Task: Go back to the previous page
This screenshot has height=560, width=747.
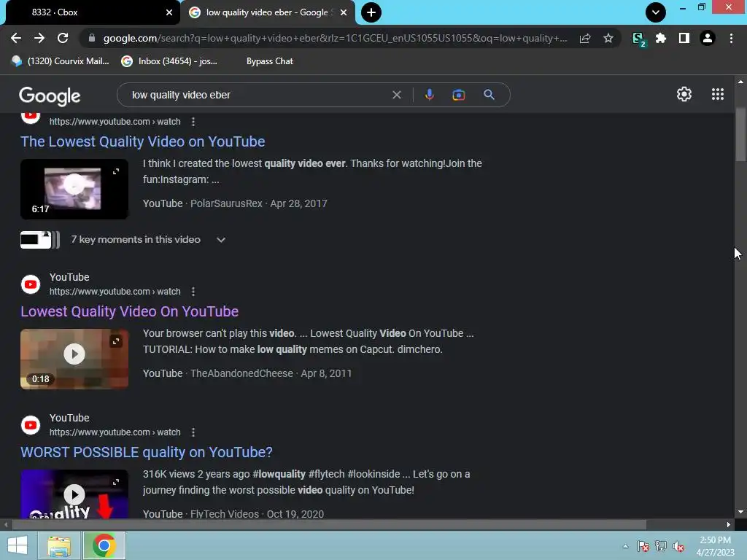Action: tap(16, 38)
